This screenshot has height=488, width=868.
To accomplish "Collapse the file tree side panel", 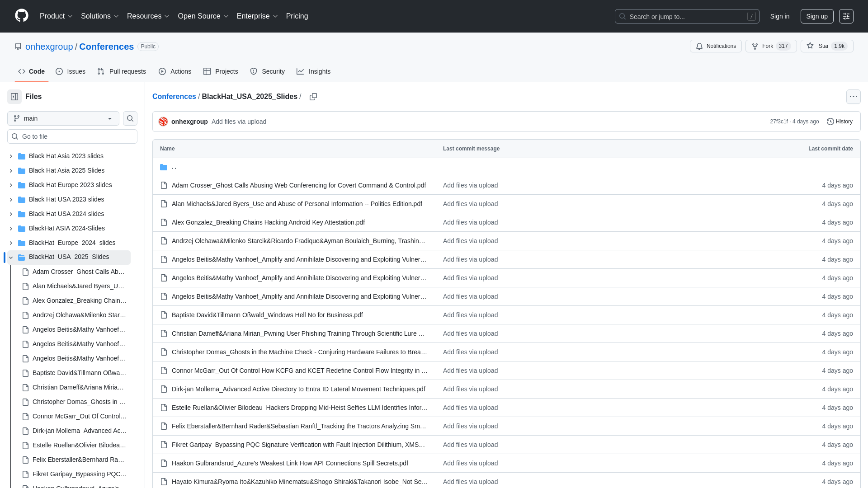I will [14, 97].
